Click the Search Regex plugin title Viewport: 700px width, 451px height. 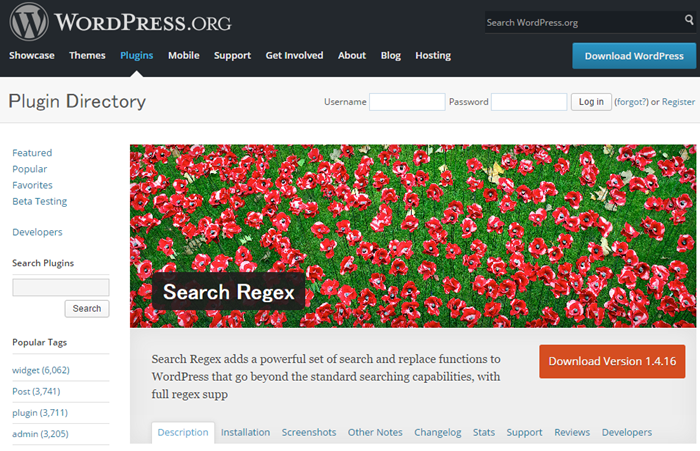[x=229, y=292]
